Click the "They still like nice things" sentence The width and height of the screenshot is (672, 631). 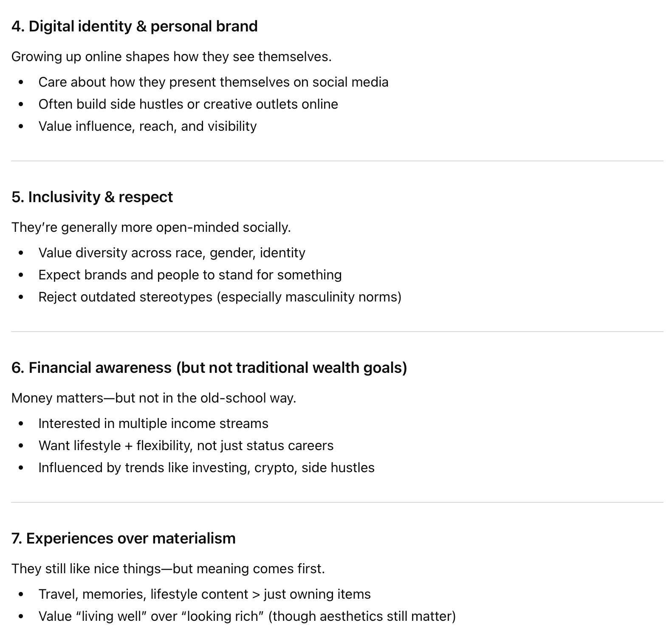point(168,569)
